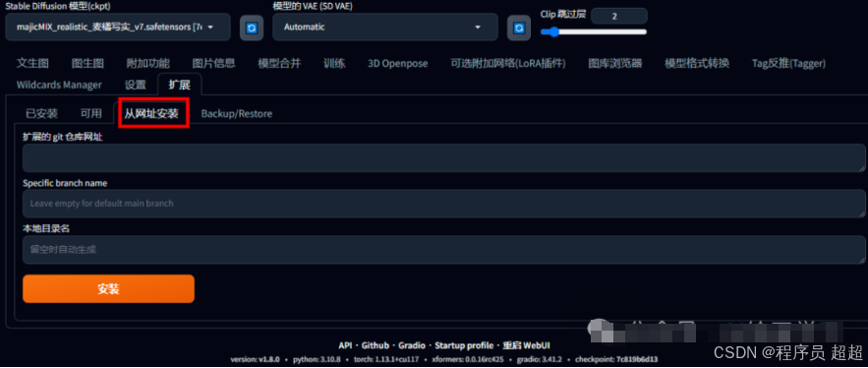This screenshot has height=368, width=868.
Task: Open the 模型合并 tab
Action: 279,63
